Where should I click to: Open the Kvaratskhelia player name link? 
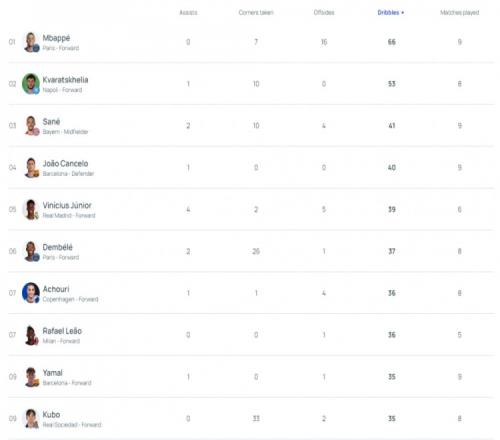65,80
